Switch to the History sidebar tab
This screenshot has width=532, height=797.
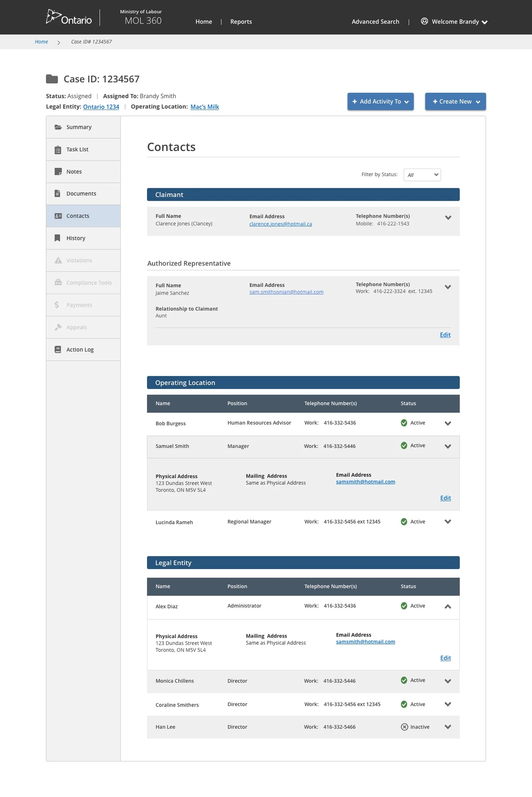(x=83, y=238)
